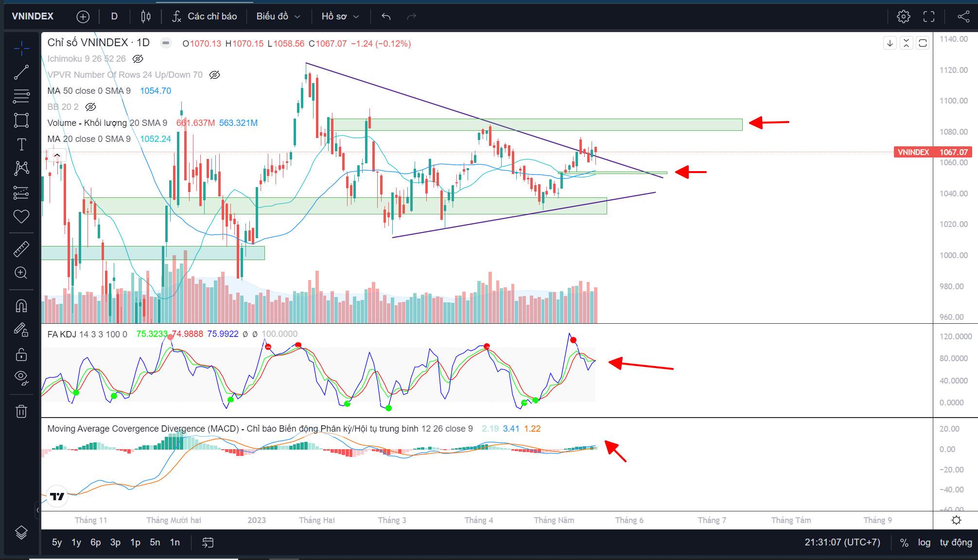Screen dimensions: 978x560
Task: Click the gray pill next to the chart title
Action: pos(166,43)
